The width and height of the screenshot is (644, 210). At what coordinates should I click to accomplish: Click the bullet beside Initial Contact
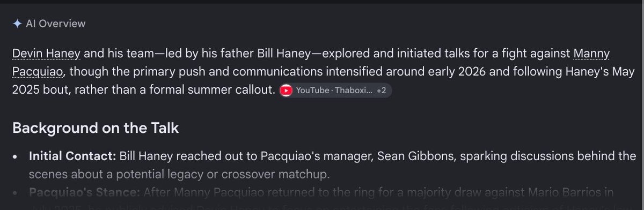click(x=17, y=157)
